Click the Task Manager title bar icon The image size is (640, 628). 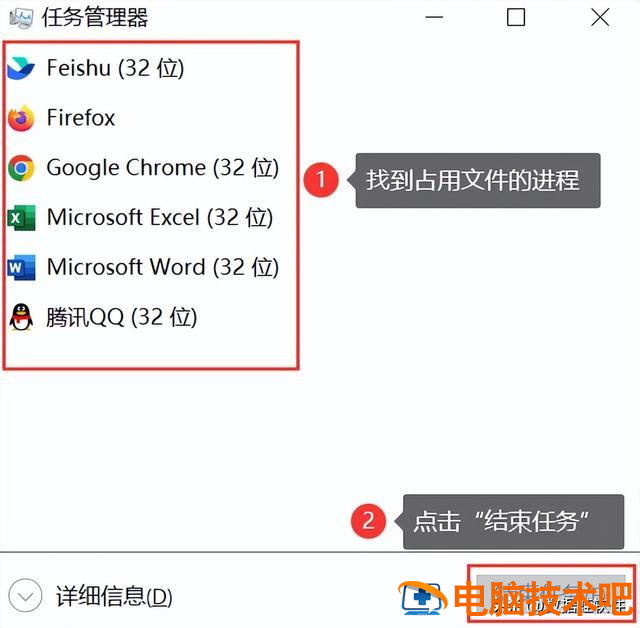point(21,18)
